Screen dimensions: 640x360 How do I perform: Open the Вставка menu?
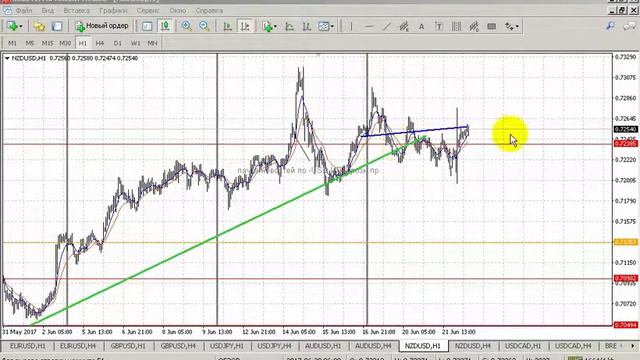pyautogui.click(x=77, y=11)
